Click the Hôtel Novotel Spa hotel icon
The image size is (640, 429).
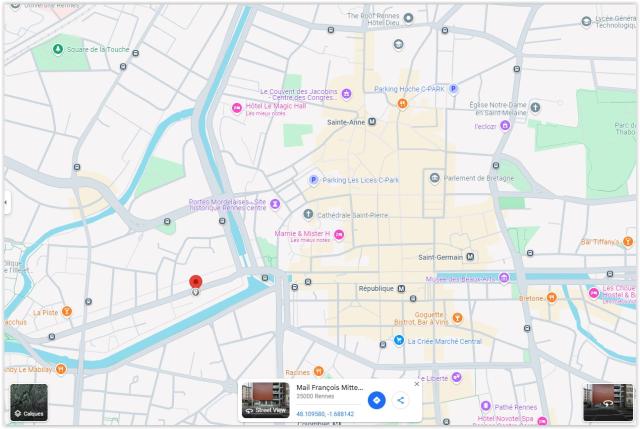(x=542, y=420)
